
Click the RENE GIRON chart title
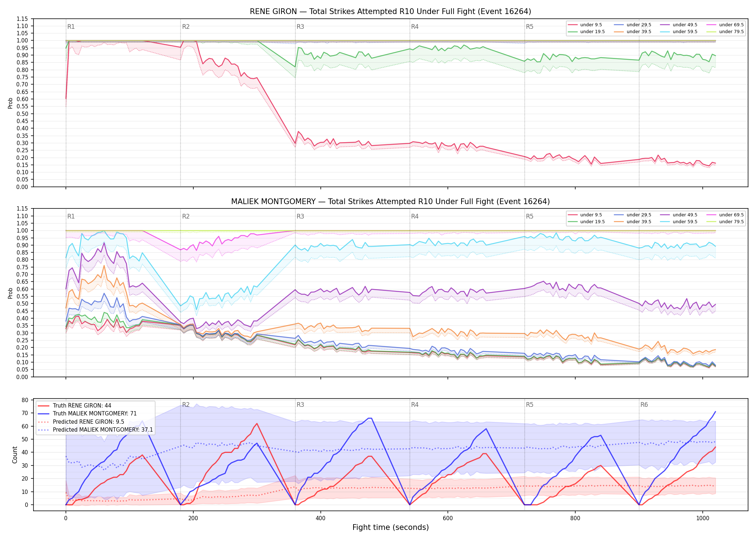pos(390,12)
